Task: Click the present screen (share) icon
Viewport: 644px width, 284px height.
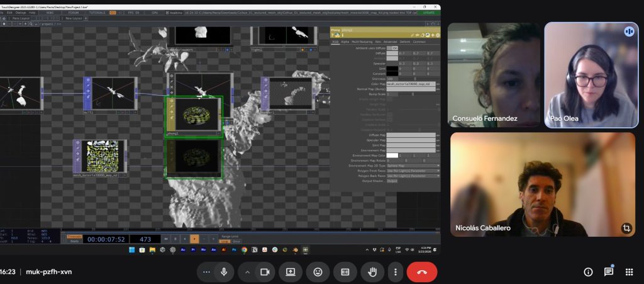Action: (291, 272)
